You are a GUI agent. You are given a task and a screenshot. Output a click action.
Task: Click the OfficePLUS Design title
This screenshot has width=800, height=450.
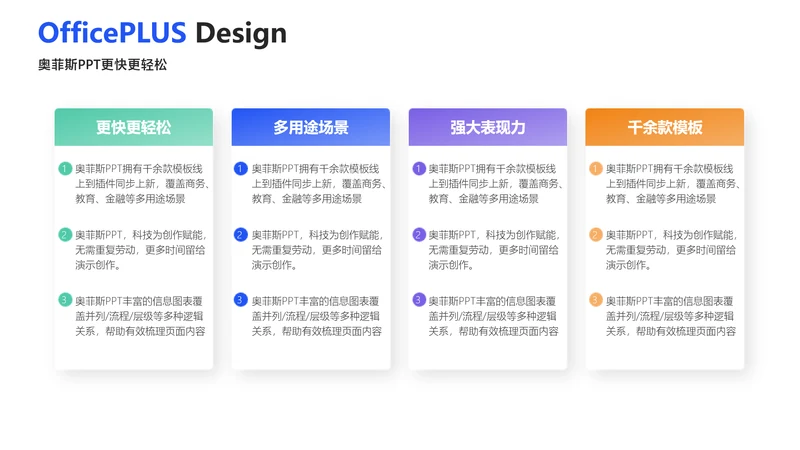tap(162, 33)
